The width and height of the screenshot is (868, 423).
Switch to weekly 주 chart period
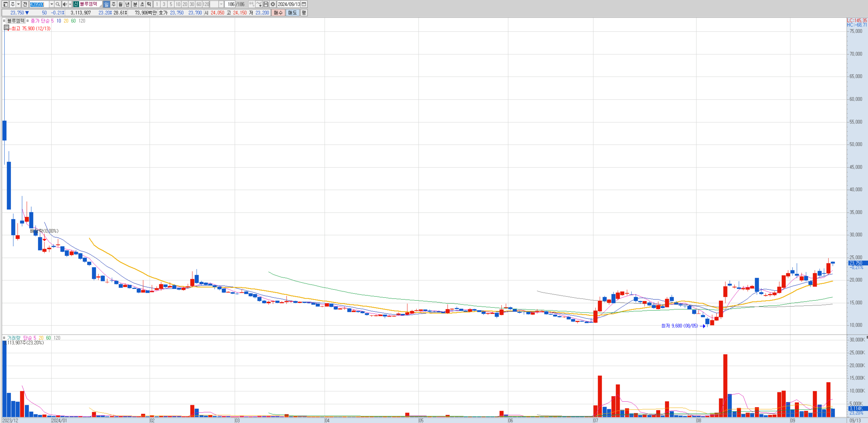tap(113, 4)
